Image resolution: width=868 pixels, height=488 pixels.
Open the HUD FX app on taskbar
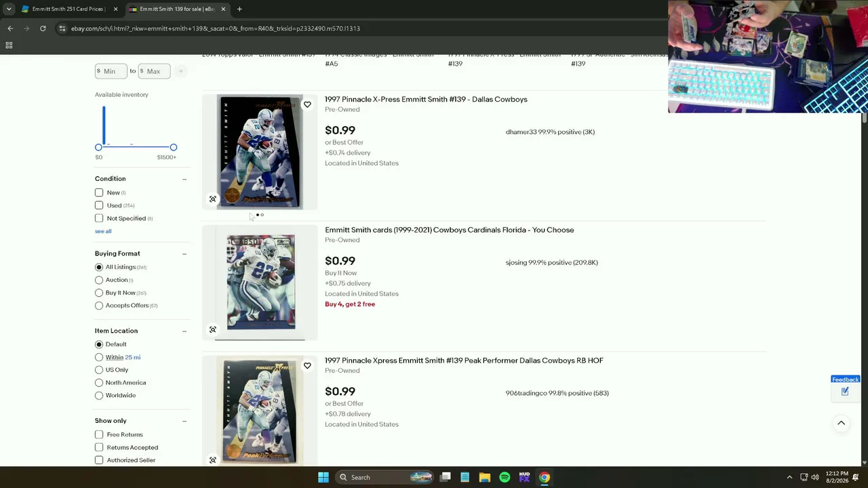(x=524, y=477)
